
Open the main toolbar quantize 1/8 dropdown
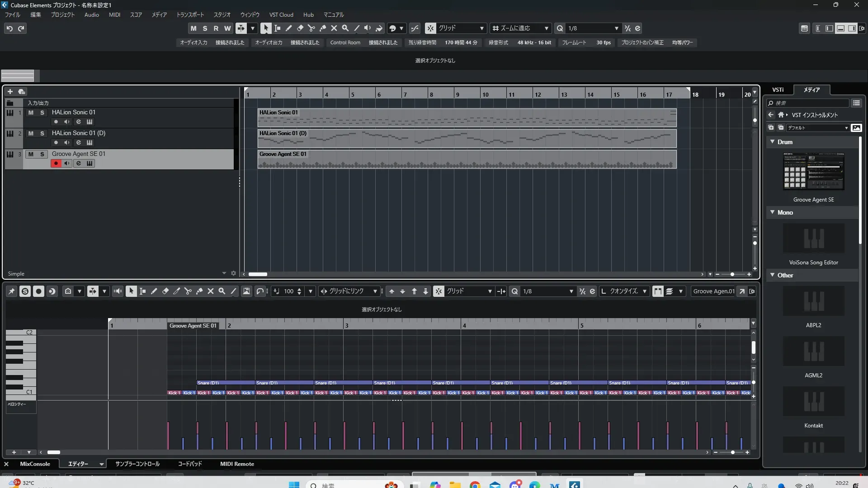pyautogui.click(x=616, y=28)
